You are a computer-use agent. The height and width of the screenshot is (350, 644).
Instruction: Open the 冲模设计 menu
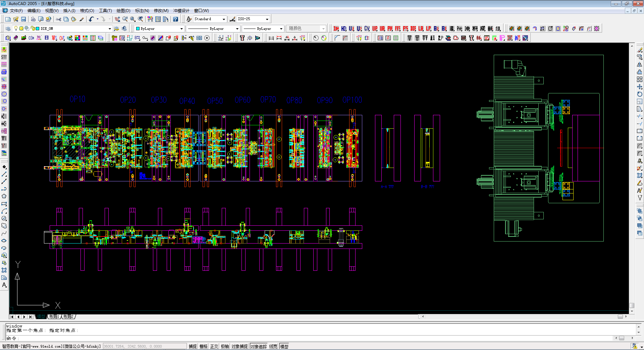(181, 11)
